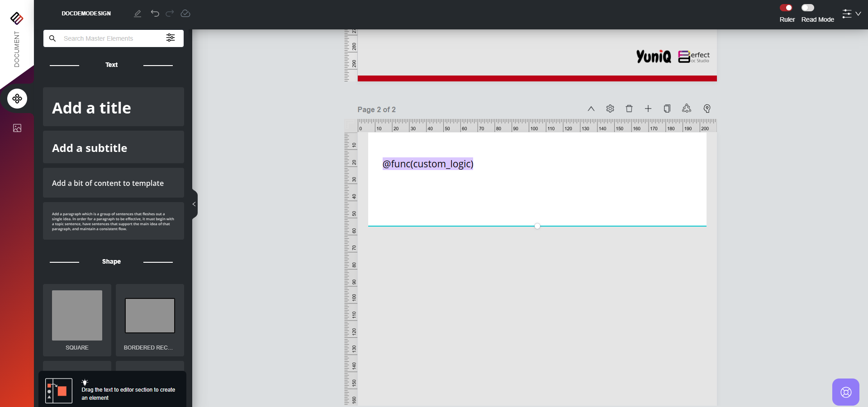868x407 pixels.
Task: Click the undo arrow icon
Action: [x=155, y=14]
